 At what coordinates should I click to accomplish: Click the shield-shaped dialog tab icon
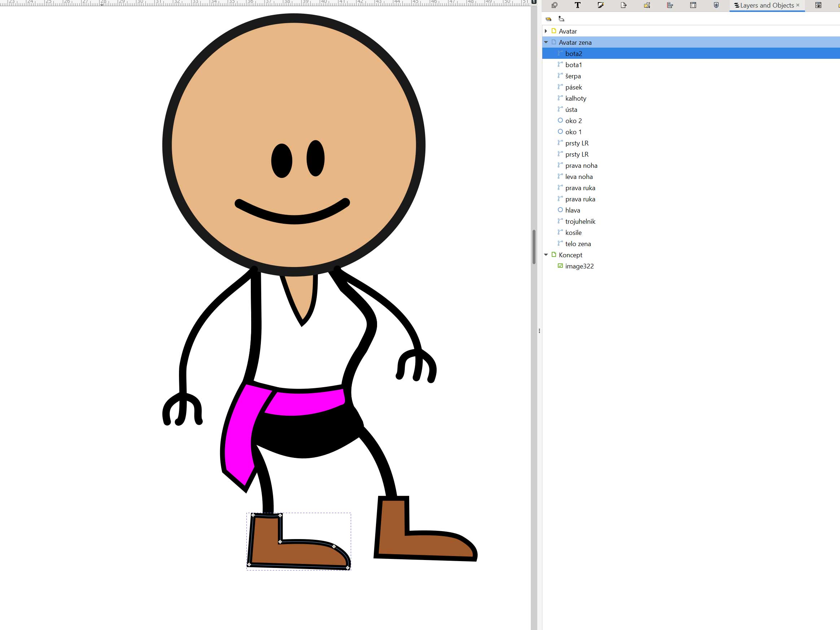click(x=716, y=5)
